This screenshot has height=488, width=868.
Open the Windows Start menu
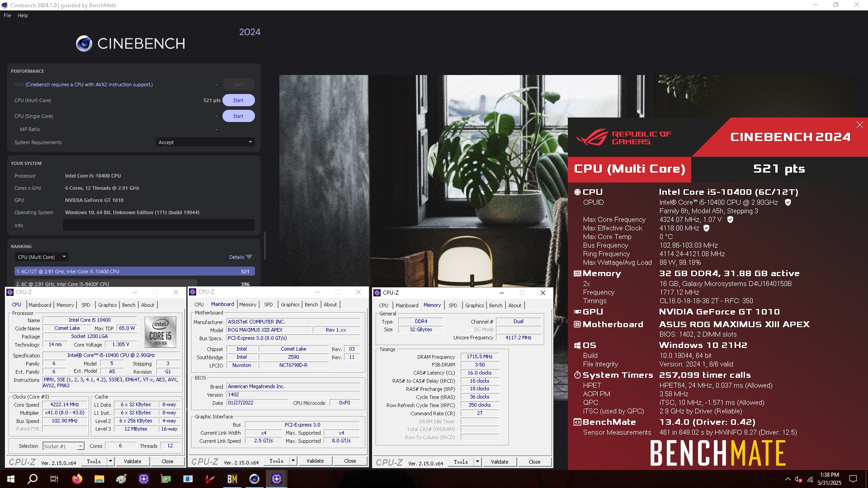pyautogui.click(x=11, y=479)
